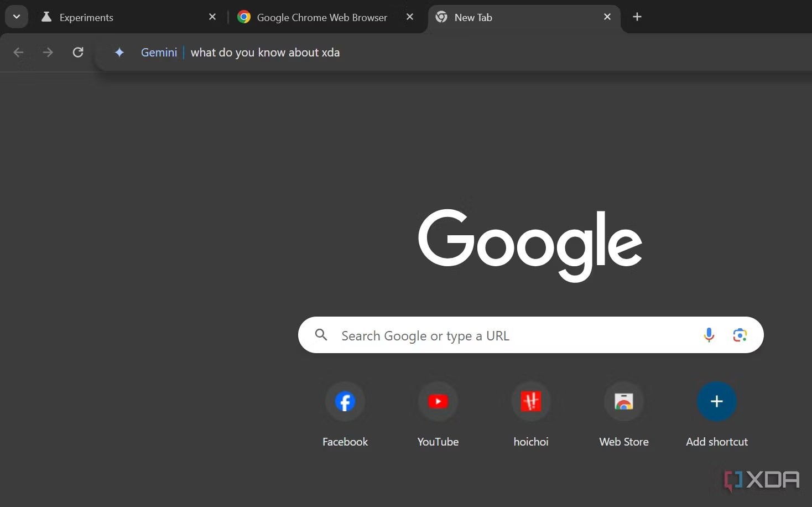Click the Add shortcut plus button
This screenshot has height=507, width=812.
coord(717,401)
